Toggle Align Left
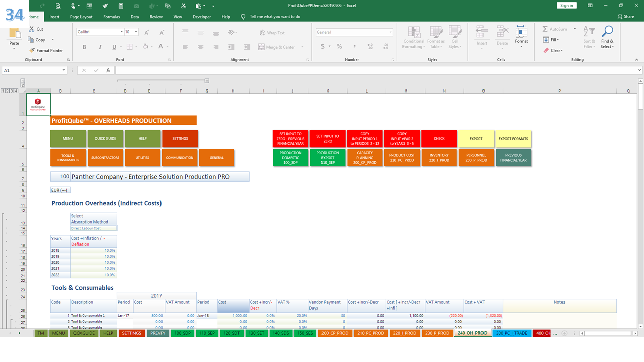 click(x=185, y=47)
